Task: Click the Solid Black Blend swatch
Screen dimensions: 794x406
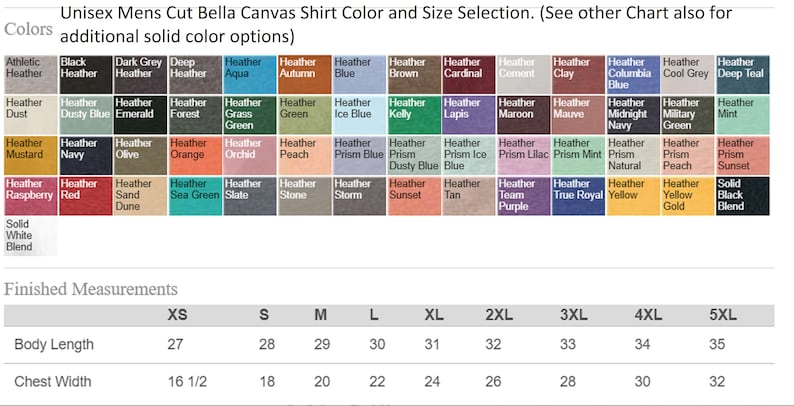Action: [x=743, y=196]
